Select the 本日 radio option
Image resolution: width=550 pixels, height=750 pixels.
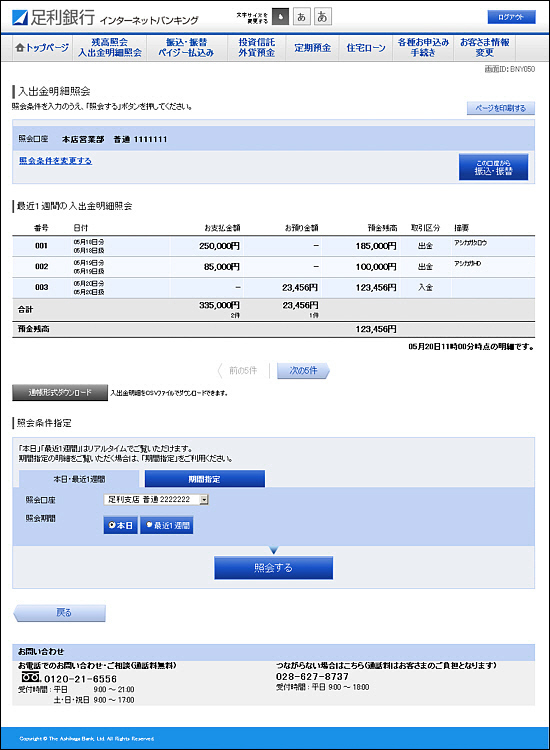point(121,525)
